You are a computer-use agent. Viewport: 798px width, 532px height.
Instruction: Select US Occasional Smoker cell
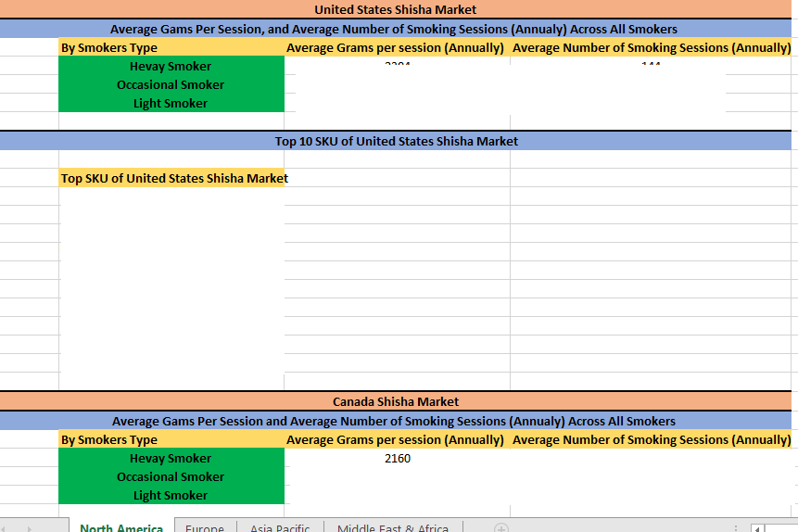(171, 84)
